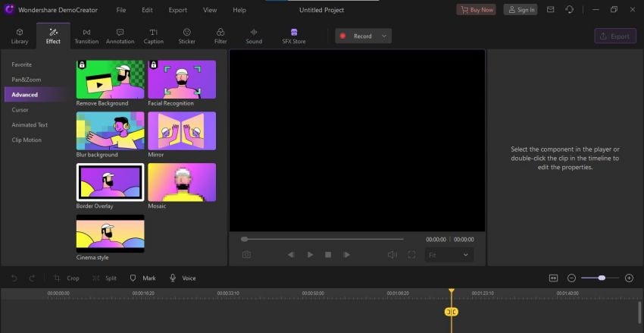Image resolution: width=644 pixels, height=333 pixels.
Task: Open the Sticker tab
Action: (187, 36)
